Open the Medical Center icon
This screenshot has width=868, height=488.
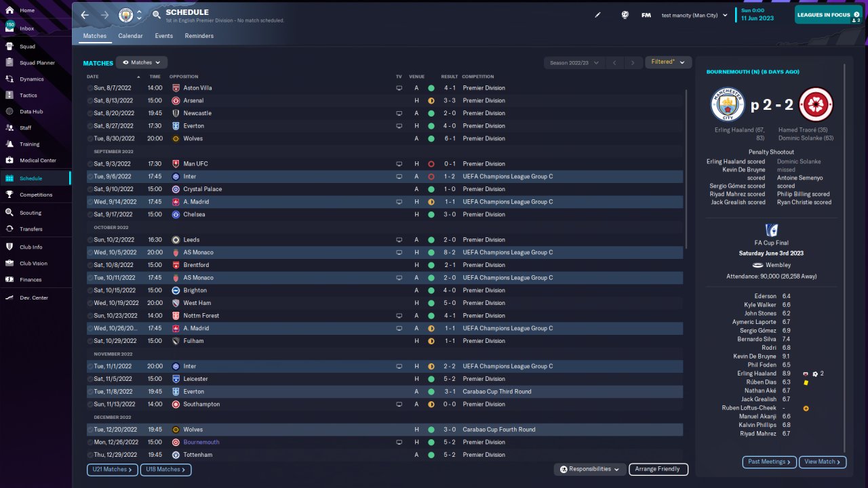click(x=9, y=161)
